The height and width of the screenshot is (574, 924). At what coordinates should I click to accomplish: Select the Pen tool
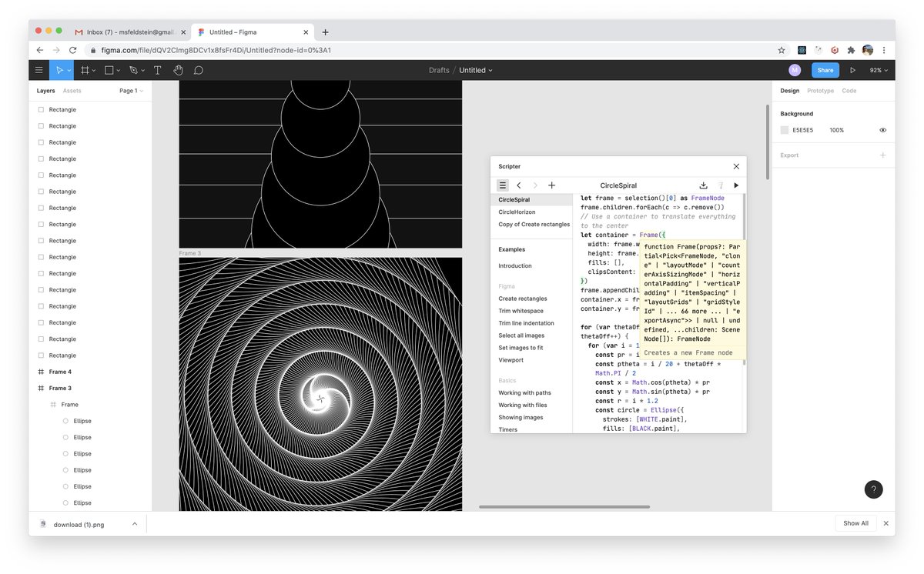click(x=132, y=70)
